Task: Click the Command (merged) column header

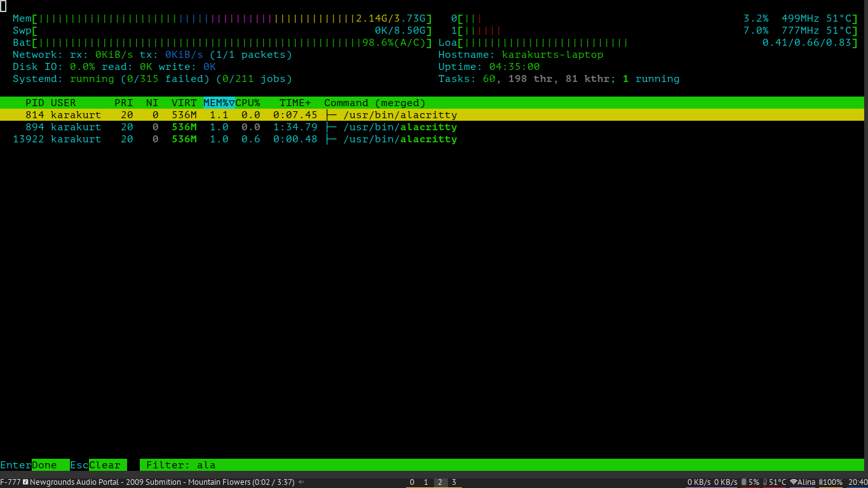Action: click(375, 103)
